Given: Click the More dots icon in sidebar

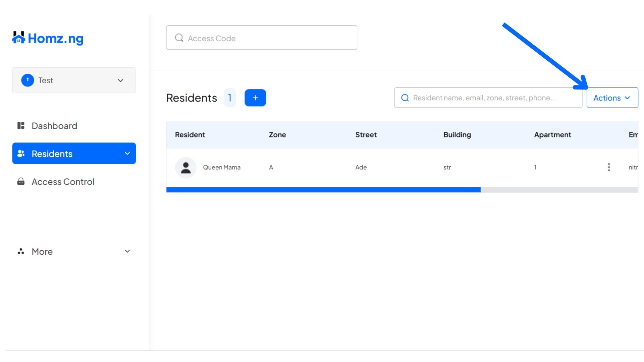Looking at the screenshot, I should pos(21,251).
